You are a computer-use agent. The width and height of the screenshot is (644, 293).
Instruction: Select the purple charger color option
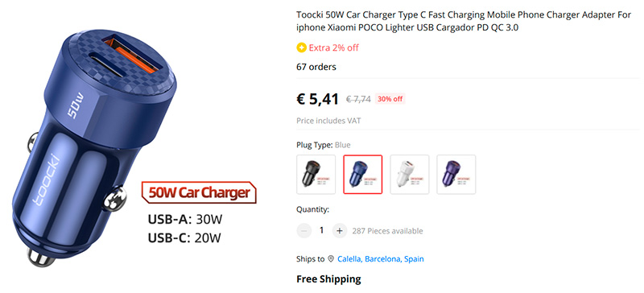pyautogui.click(x=456, y=174)
